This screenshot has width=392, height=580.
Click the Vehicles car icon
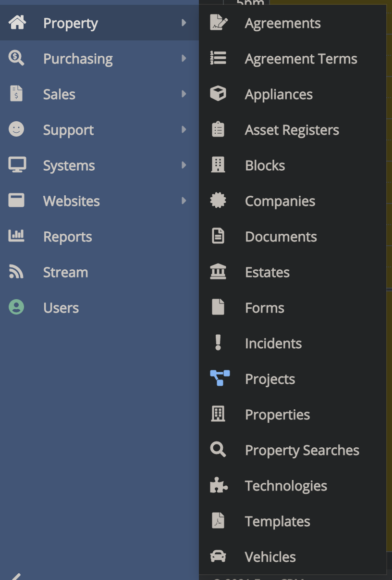point(218,556)
